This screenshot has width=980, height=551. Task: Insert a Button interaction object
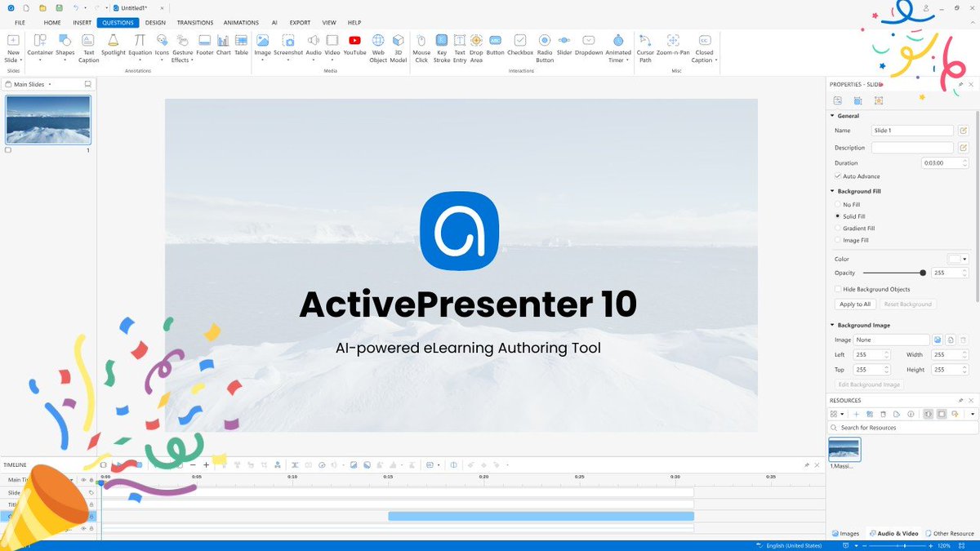496,45
